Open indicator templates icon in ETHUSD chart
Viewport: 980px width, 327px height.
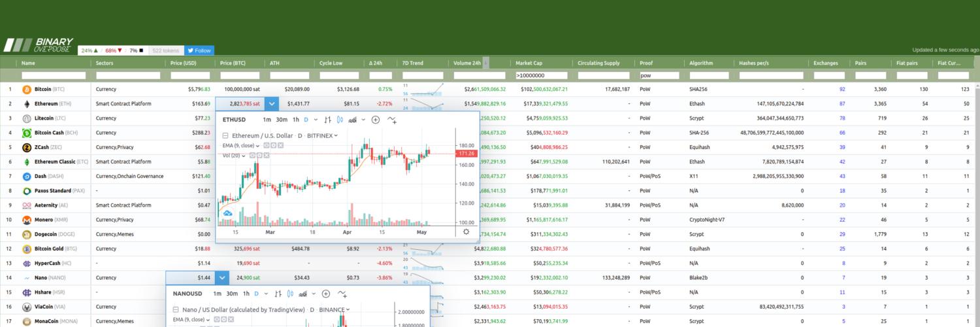[x=392, y=120]
